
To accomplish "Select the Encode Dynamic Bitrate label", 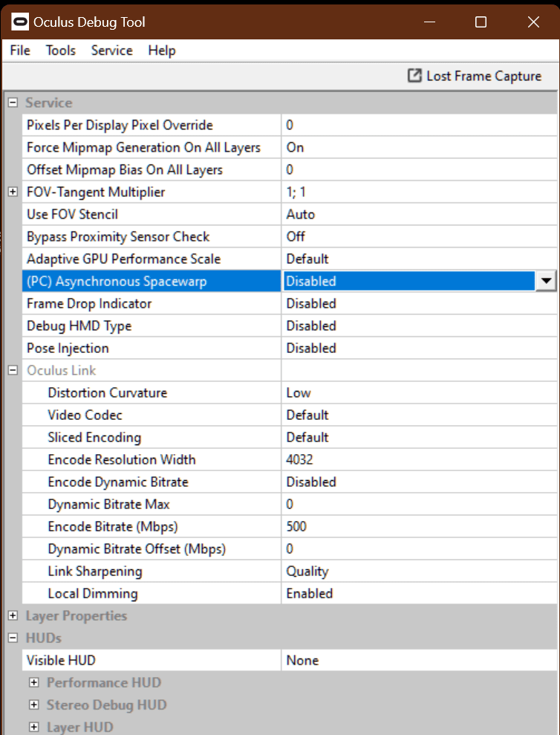I will tap(118, 482).
